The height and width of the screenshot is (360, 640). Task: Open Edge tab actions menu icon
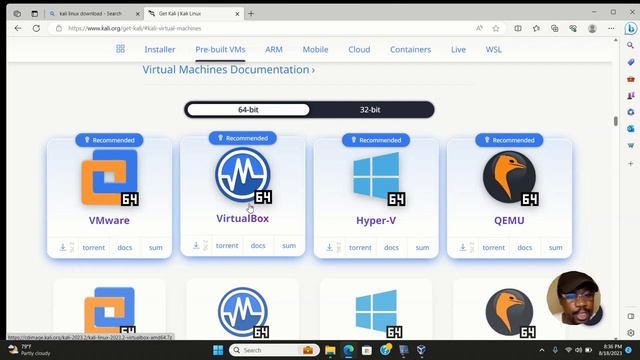coord(35,13)
